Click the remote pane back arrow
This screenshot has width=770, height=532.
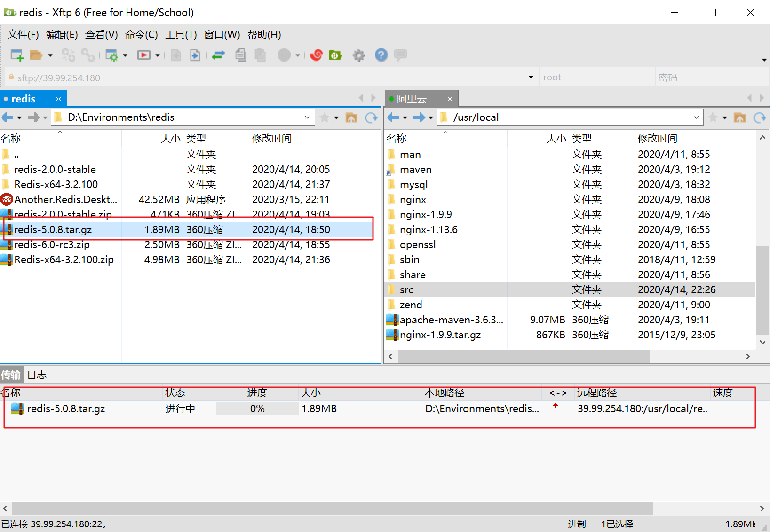pyautogui.click(x=393, y=117)
